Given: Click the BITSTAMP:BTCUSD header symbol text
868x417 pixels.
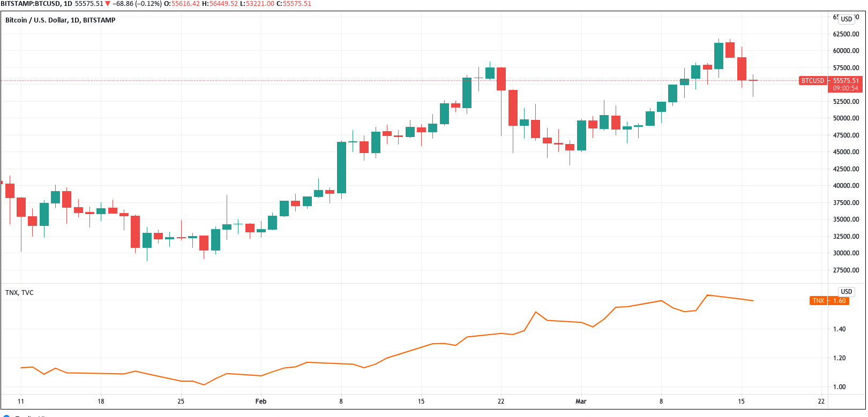Looking at the screenshot, I should pos(29,4).
